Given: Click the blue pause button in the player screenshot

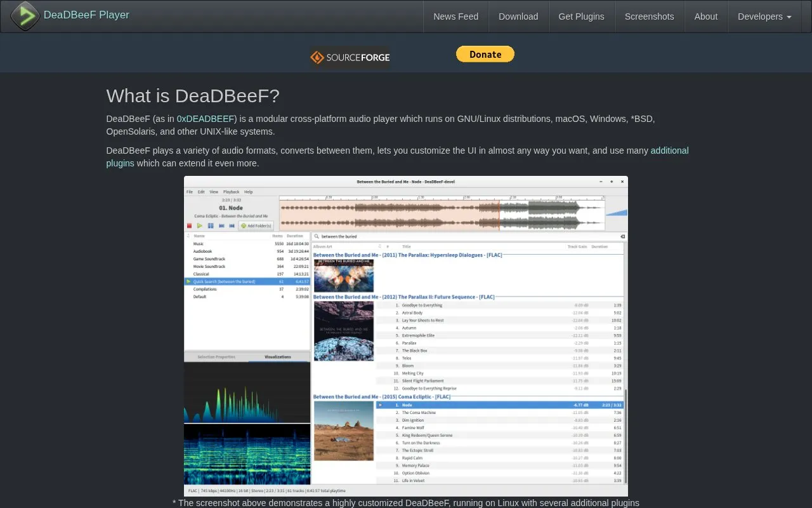Looking at the screenshot, I should pos(211,225).
